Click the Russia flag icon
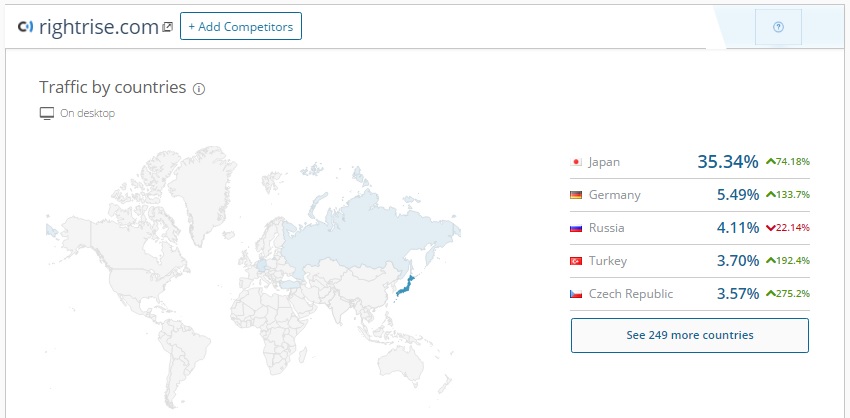 (x=576, y=228)
